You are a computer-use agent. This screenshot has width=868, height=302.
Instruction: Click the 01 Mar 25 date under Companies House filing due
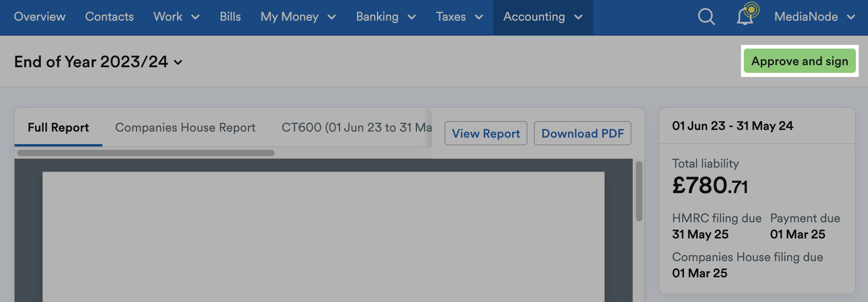point(700,273)
